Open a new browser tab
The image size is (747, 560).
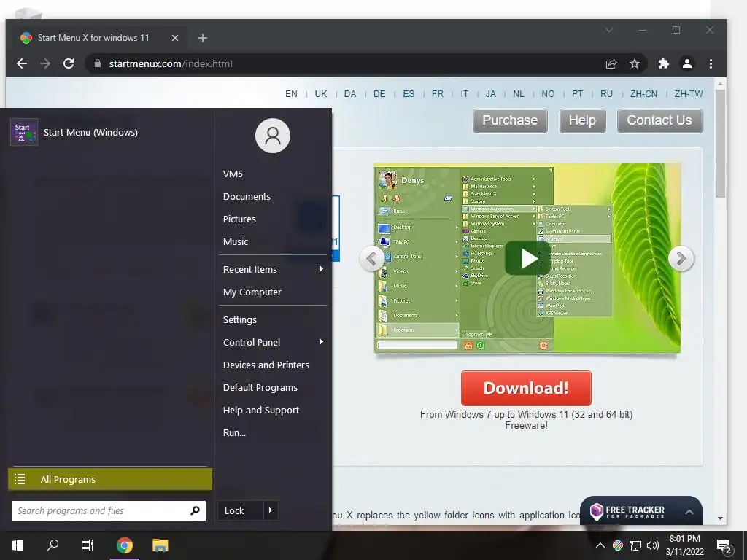click(203, 38)
